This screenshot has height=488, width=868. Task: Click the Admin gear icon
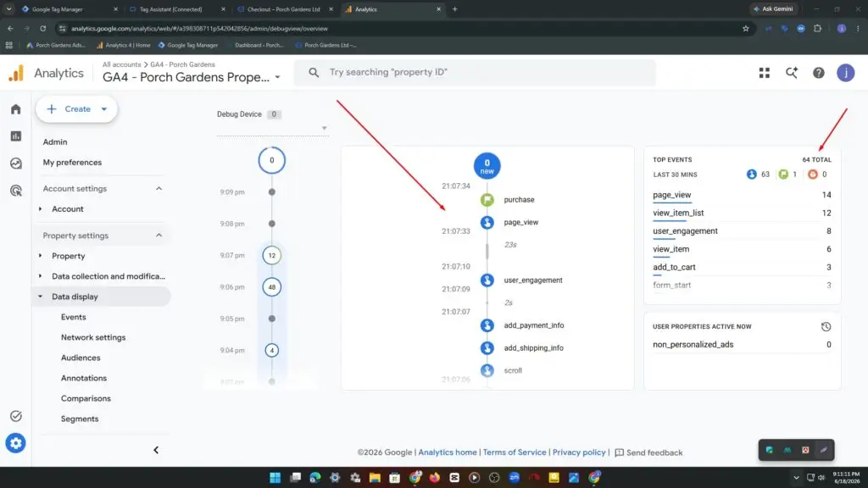pyautogui.click(x=15, y=443)
